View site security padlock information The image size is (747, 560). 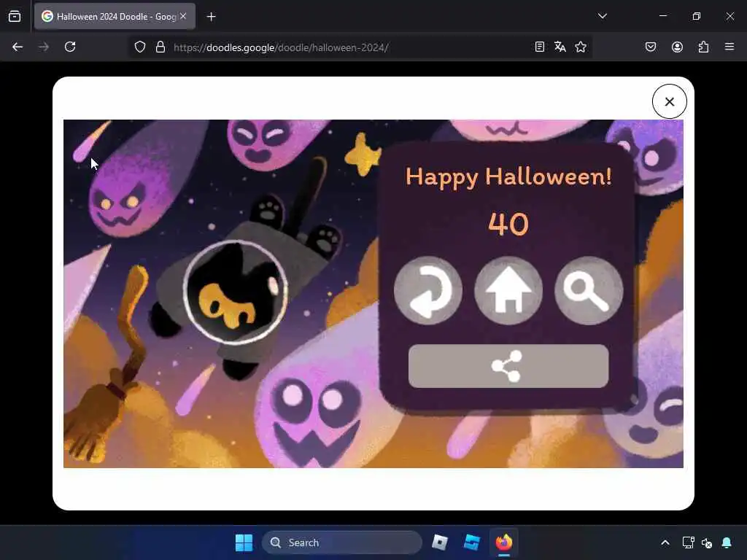click(160, 47)
